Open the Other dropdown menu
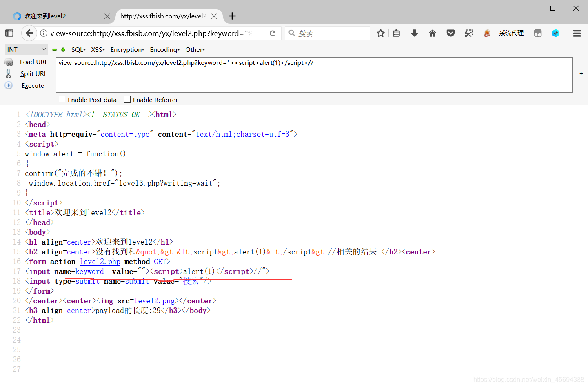 pos(195,49)
